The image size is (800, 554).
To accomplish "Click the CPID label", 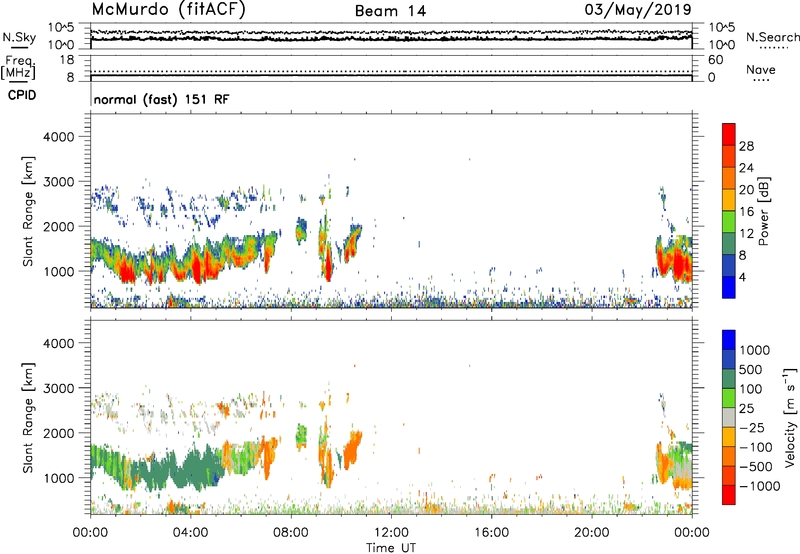I will tap(22, 95).
